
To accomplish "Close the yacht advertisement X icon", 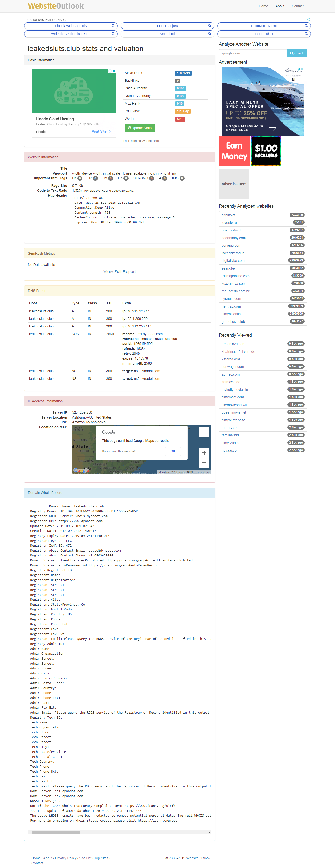I will pos(302,69).
